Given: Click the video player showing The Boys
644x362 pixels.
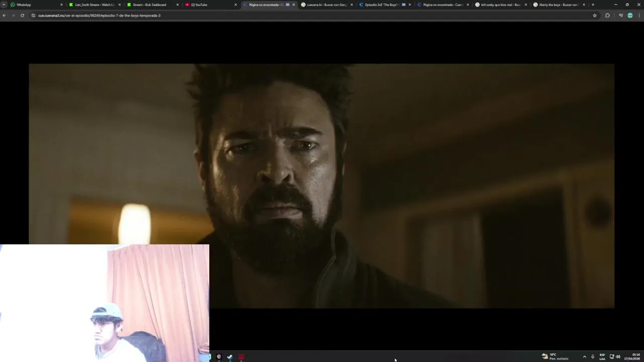Looking at the screenshot, I should [x=321, y=186].
